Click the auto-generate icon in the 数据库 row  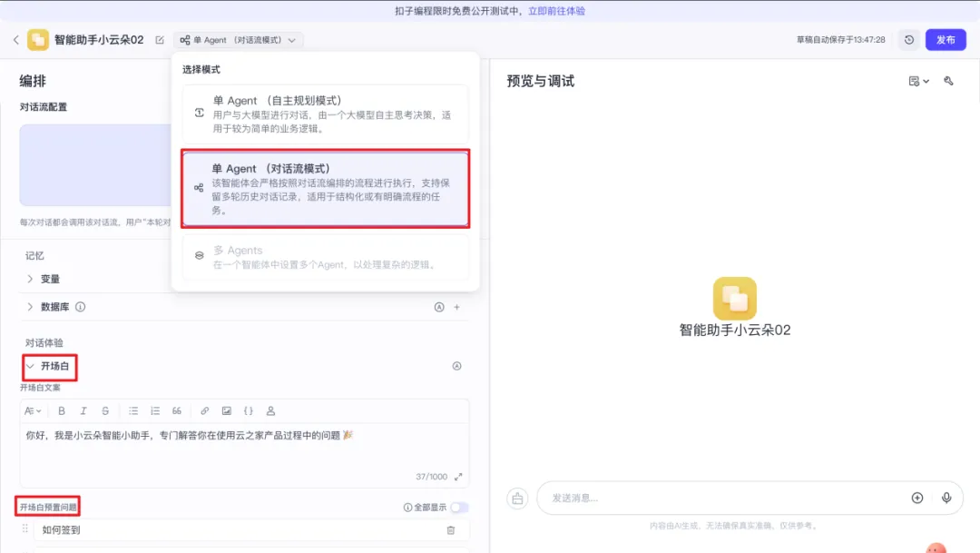[439, 307]
